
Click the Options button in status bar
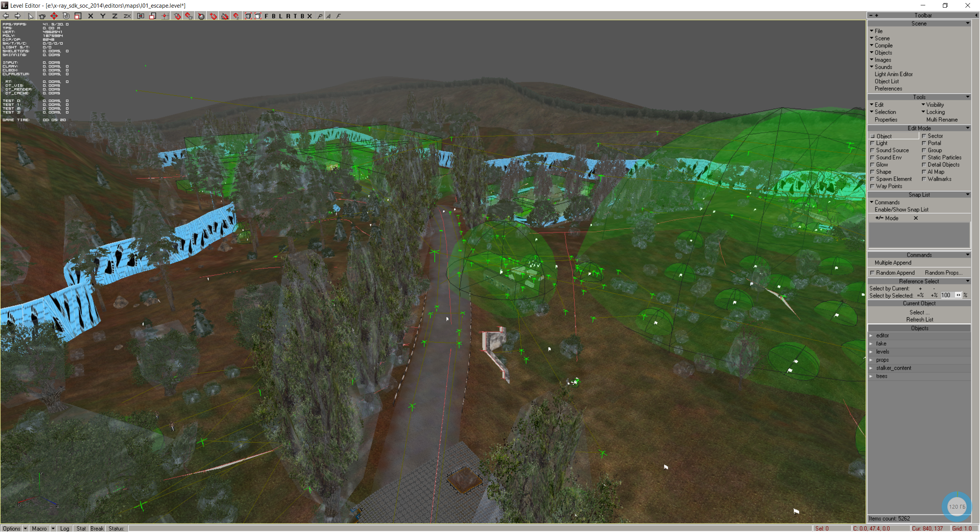[11, 528]
